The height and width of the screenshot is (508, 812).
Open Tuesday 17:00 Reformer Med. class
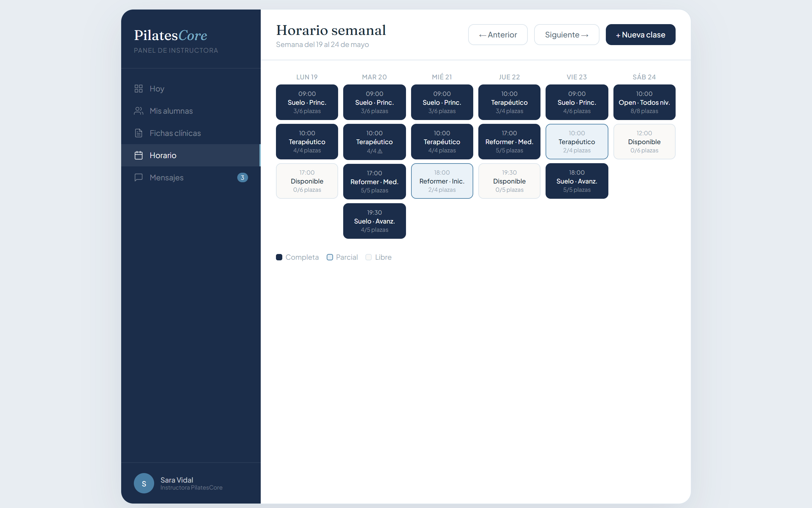[375, 181]
